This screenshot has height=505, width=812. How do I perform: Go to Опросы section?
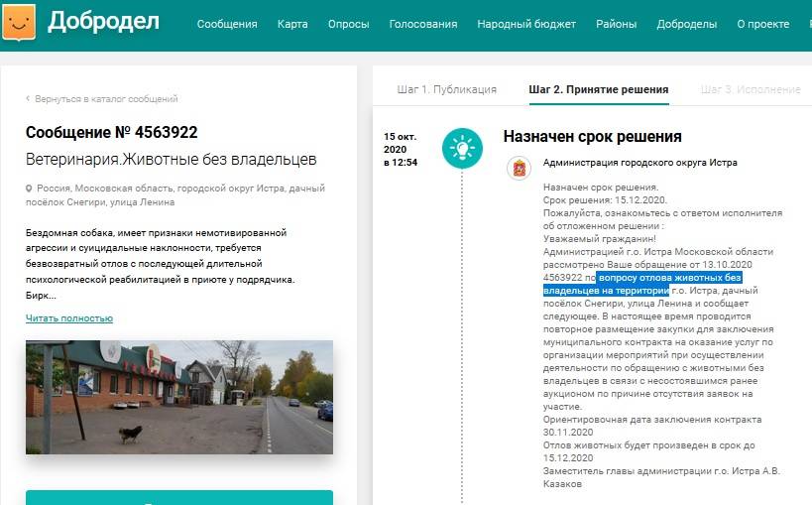point(348,24)
